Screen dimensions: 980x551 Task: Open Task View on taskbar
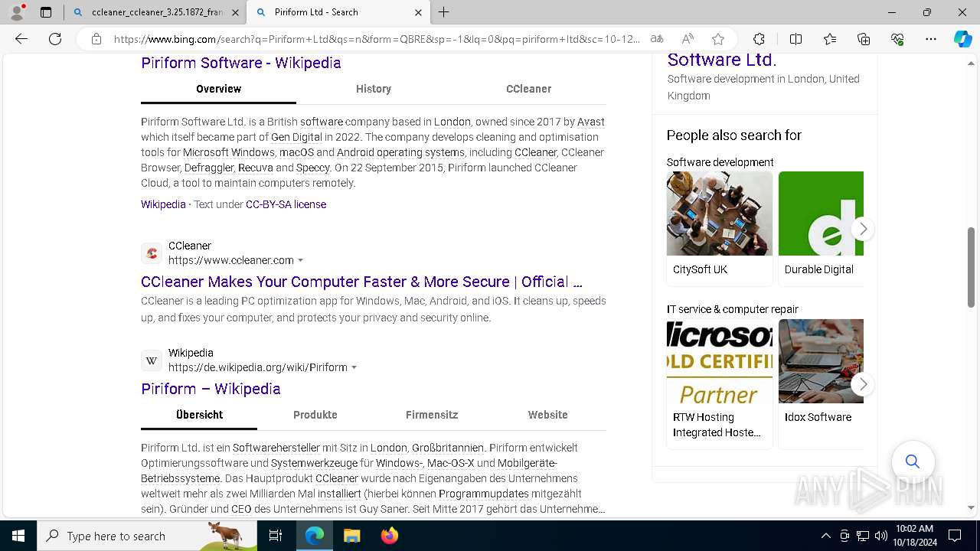coord(276,536)
